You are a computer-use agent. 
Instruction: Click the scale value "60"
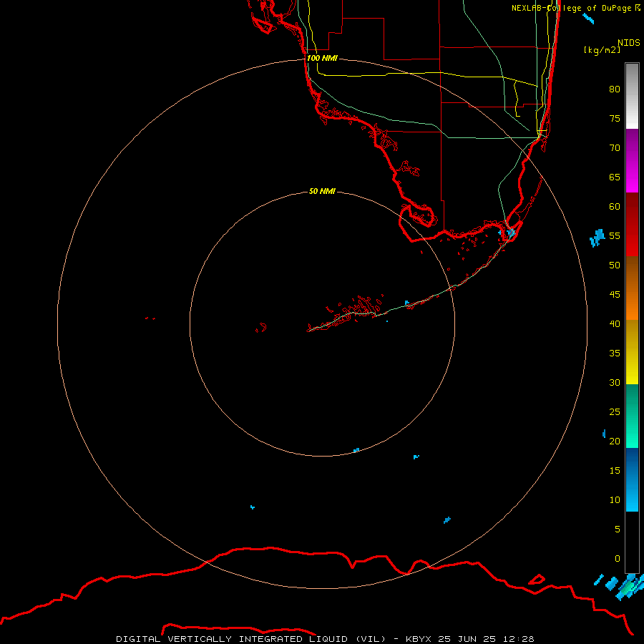tap(615, 207)
